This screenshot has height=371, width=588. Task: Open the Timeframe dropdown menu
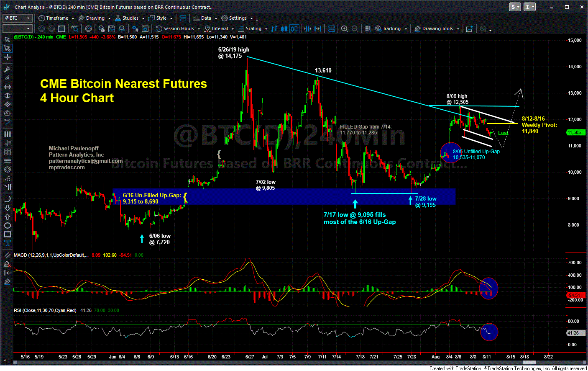pos(56,18)
